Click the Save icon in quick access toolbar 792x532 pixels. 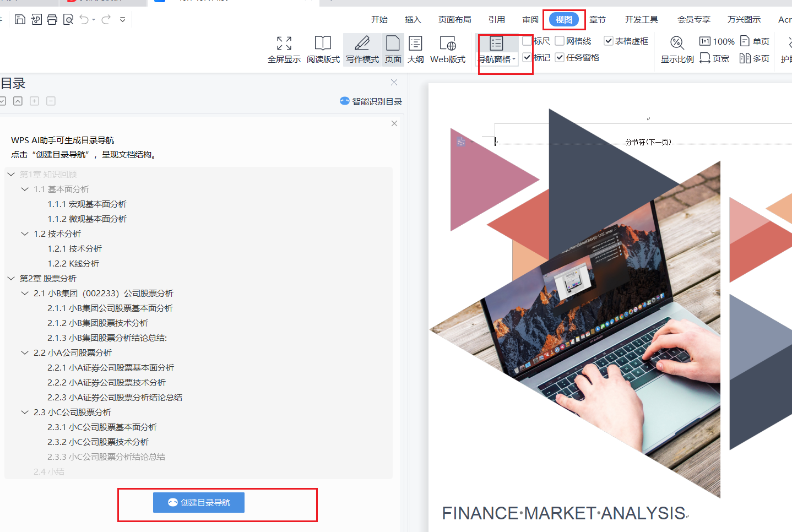coord(20,20)
